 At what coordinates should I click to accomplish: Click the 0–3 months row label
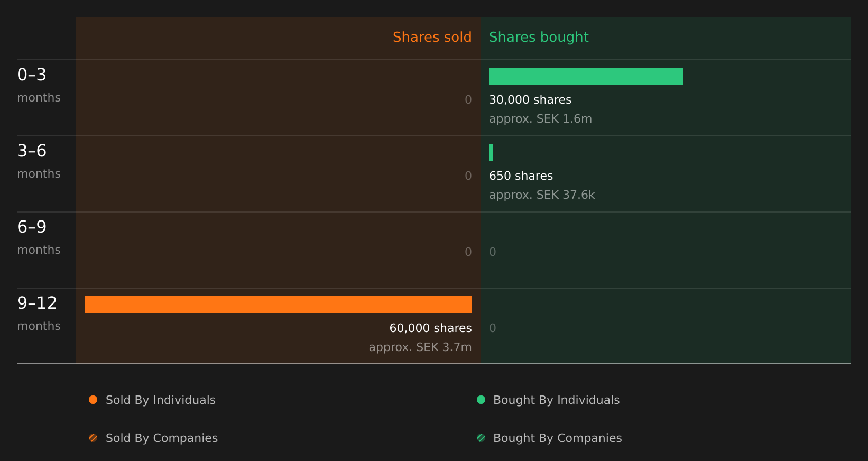pyautogui.click(x=39, y=86)
